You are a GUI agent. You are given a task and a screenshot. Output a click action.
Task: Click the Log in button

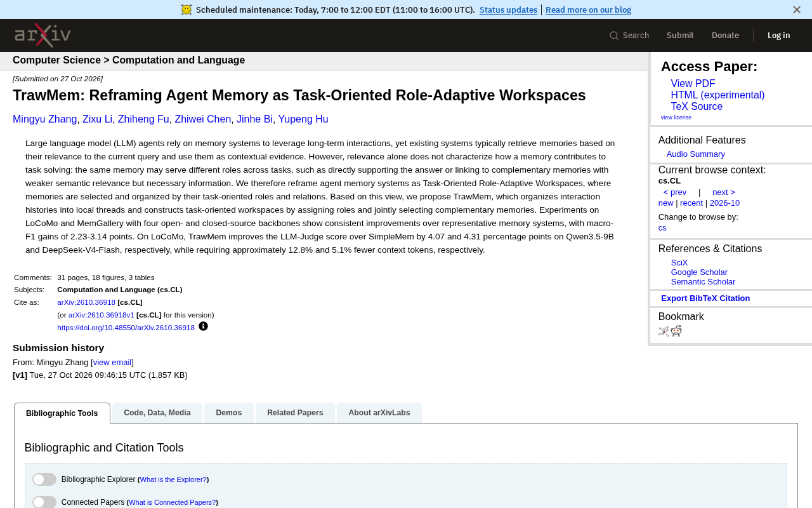(779, 36)
